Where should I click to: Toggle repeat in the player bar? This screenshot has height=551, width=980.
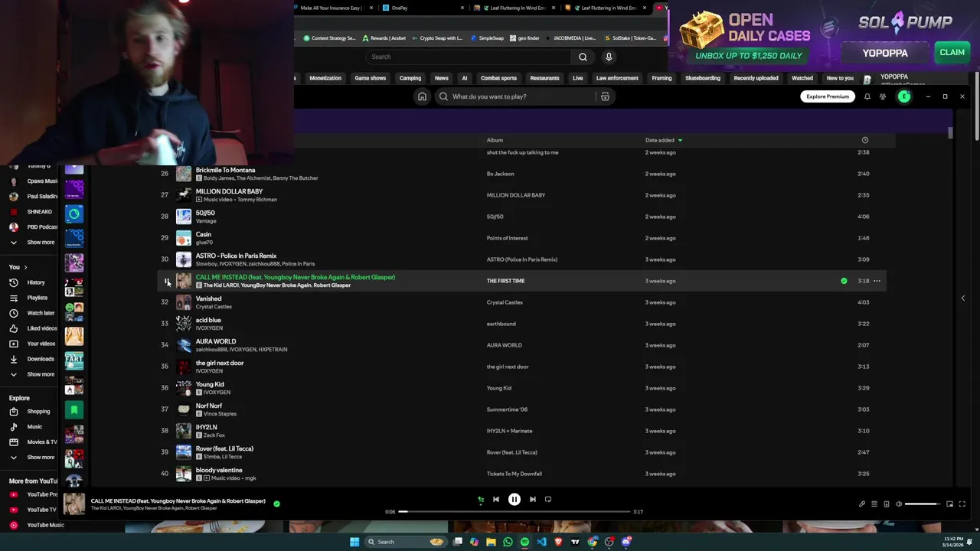pos(548,499)
